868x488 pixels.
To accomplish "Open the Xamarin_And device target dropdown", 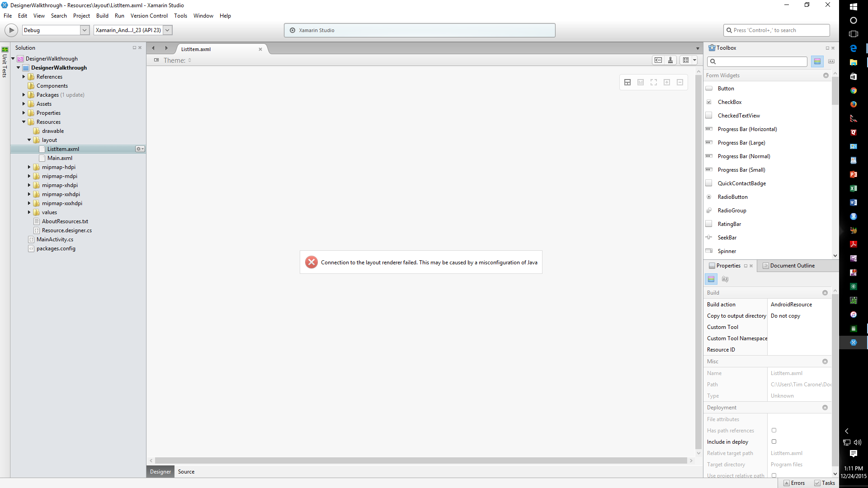I will (167, 30).
